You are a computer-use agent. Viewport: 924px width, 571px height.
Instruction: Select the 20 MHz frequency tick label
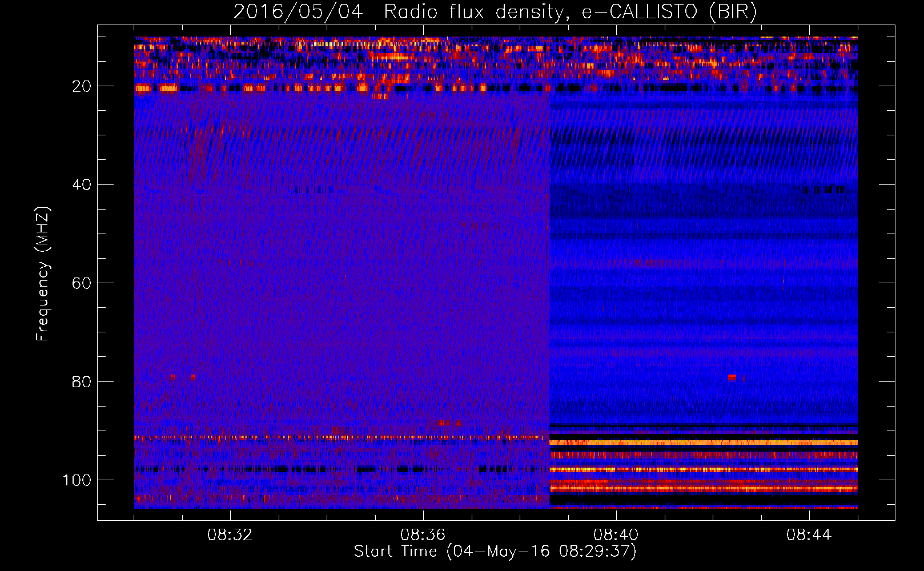pyautogui.click(x=82, y=86)
